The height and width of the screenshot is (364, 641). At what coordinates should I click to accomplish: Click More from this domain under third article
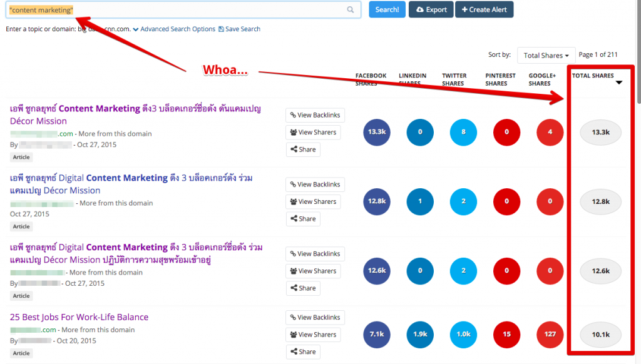[106, 273]
